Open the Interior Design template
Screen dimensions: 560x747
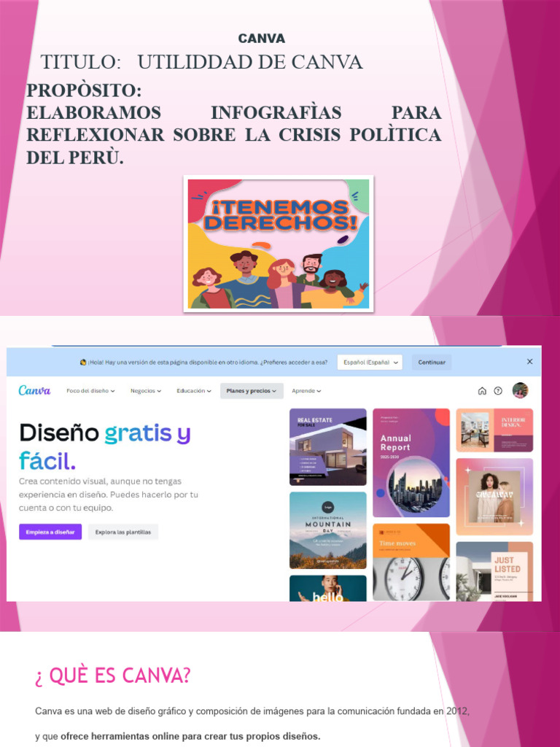coord(494,430)
